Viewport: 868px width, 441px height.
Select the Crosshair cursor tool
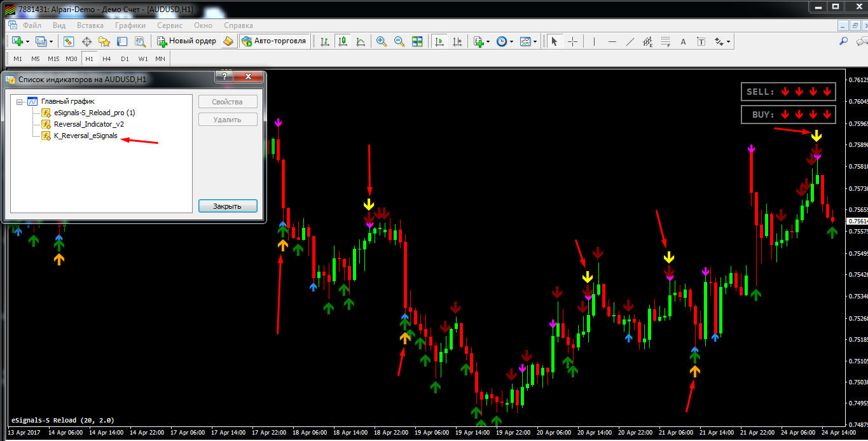click(x=573, y=41)
